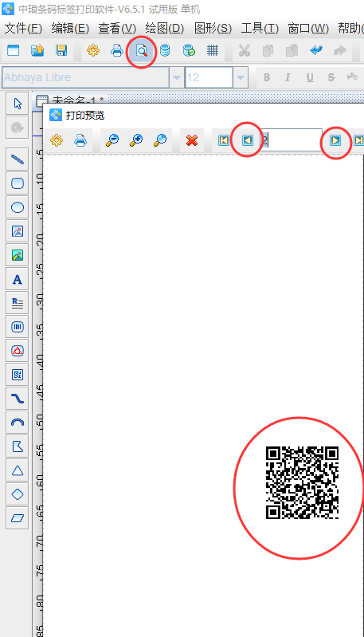Image resolution: width=364 pixels, height=637 pixels.
Task: Go to next page in preview
Action: click(335, 140)
